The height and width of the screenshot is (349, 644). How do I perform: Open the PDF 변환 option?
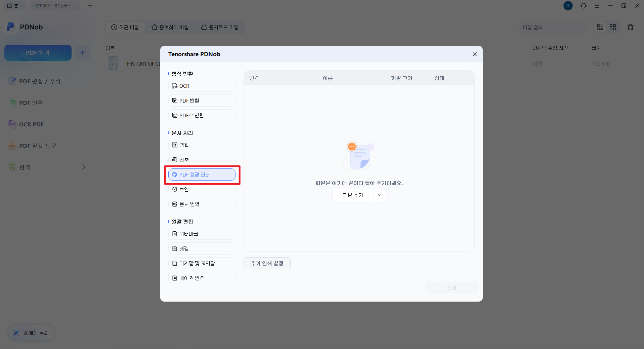click(x=202, y=101)
